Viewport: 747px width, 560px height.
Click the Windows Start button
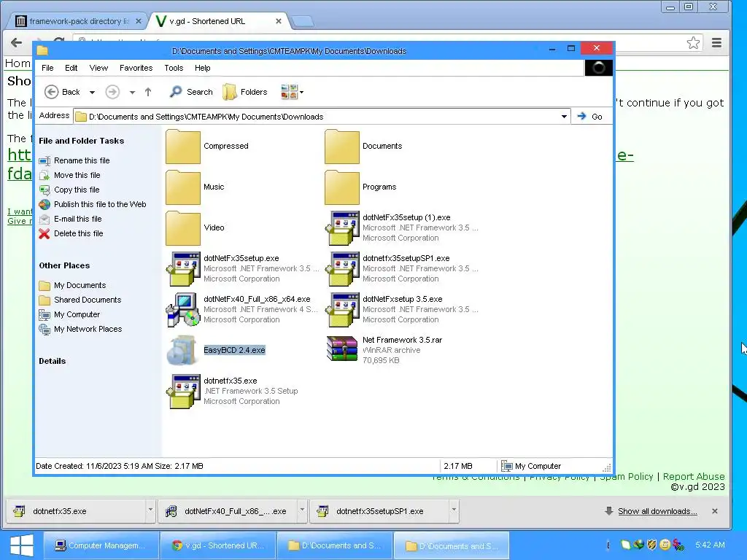[21, 545]
